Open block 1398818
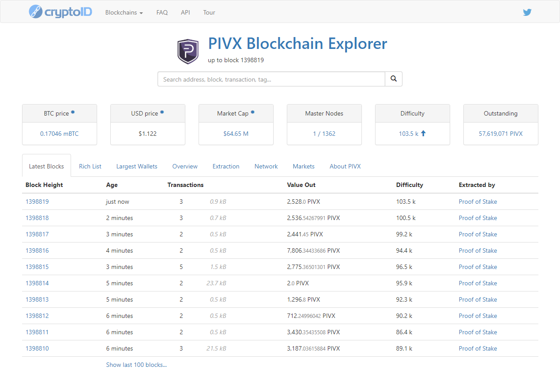The height and width of the screenshot is (392, 560). (x=37, y=218)
